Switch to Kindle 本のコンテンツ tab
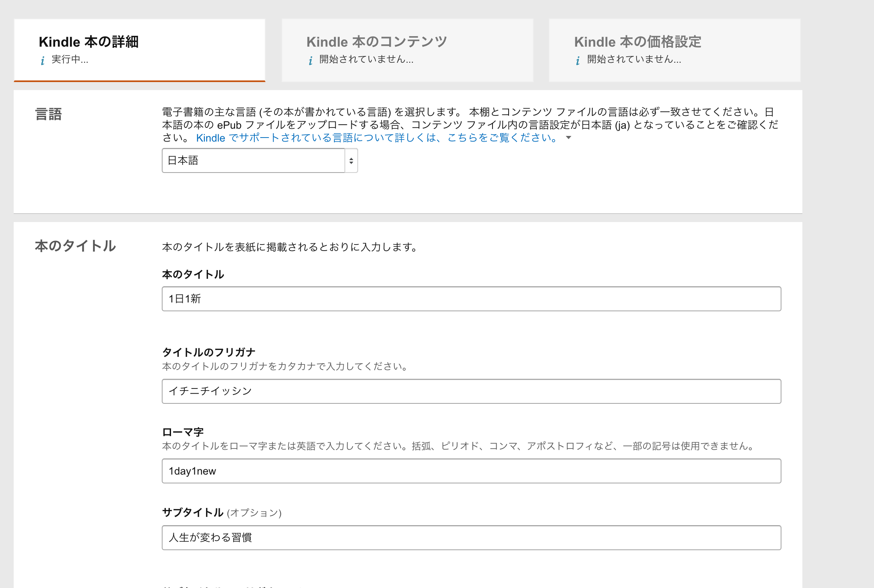This screenshot has width=874, height=588. [407, 50]
